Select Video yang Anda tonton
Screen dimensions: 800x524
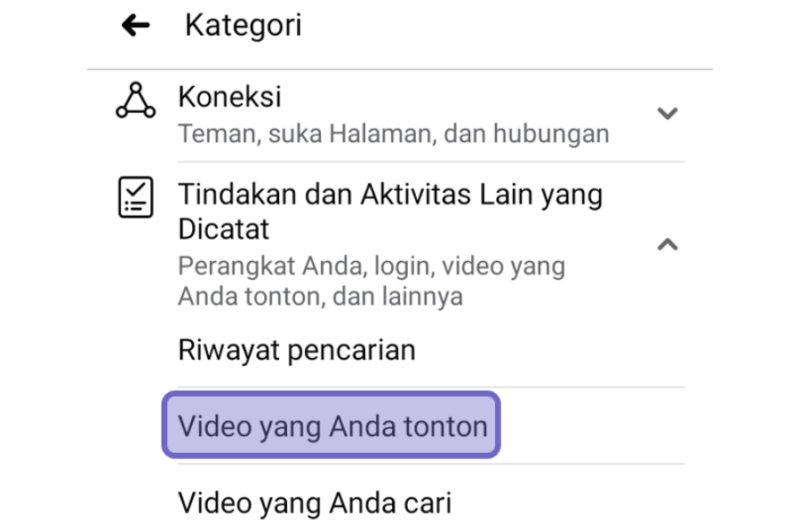point(331,425)
